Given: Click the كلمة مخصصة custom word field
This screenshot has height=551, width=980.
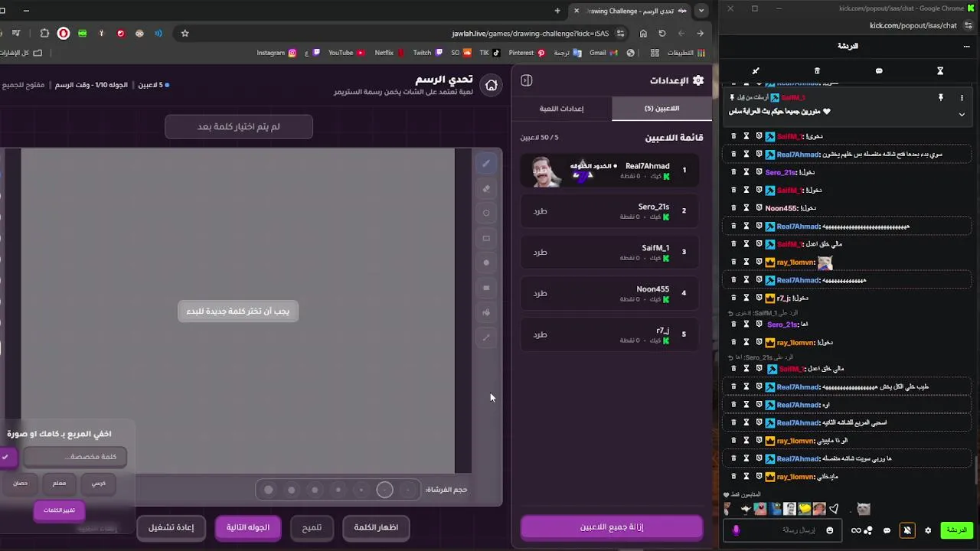Looking at the screenshot, I should (74, 457).
